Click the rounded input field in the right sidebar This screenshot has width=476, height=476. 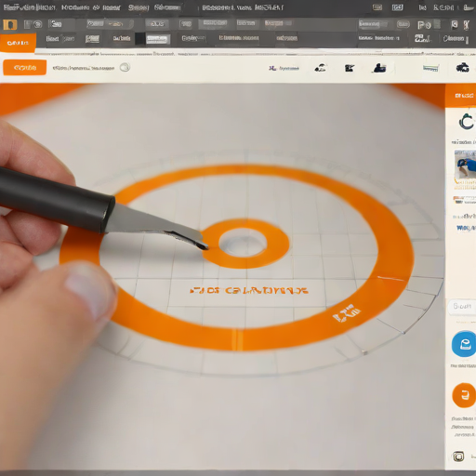[462, 307]
